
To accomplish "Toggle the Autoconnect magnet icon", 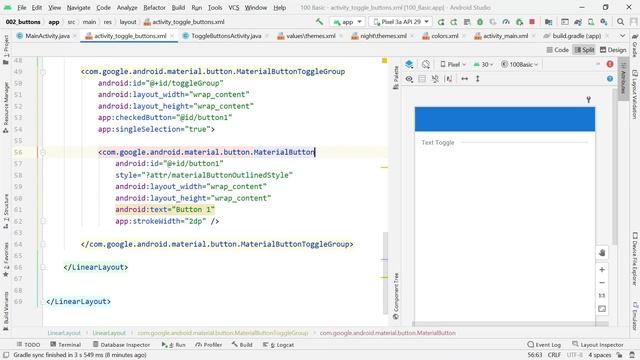I will (x=435, y=79).
